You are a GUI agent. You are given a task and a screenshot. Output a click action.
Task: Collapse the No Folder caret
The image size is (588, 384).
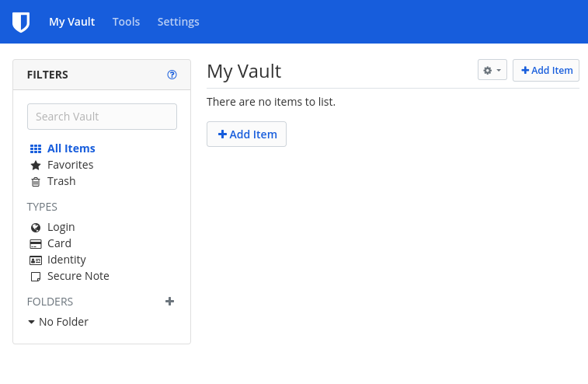32,322
